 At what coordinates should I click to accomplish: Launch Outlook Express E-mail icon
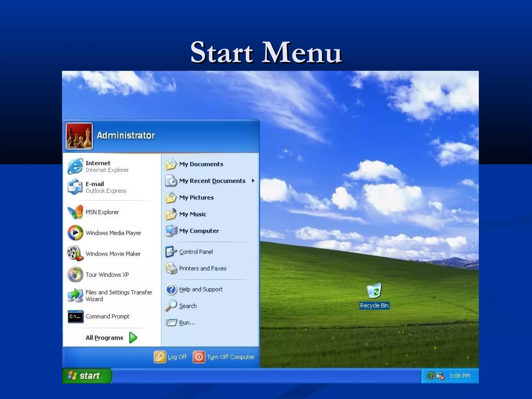pyautogui.click(x=75, y=187)
